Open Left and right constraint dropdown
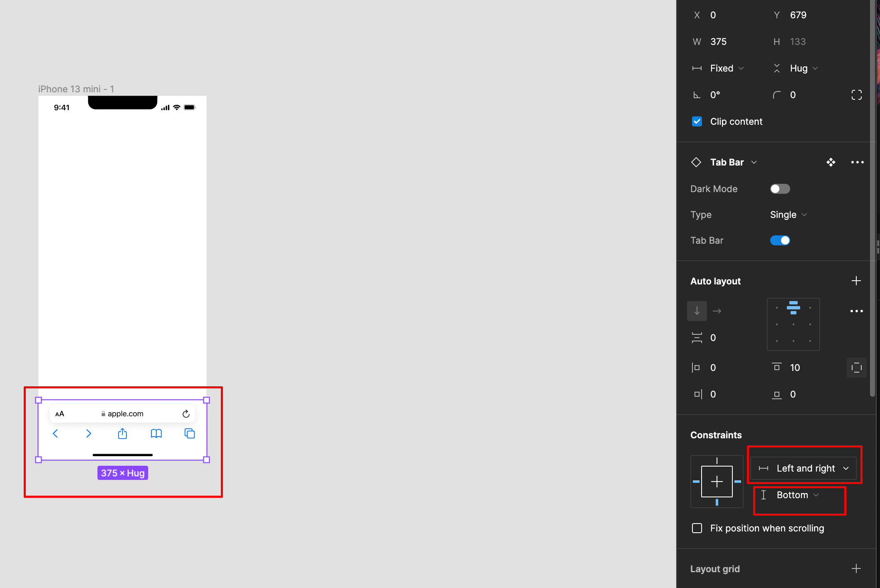The image size is (880, 588). 805,468
